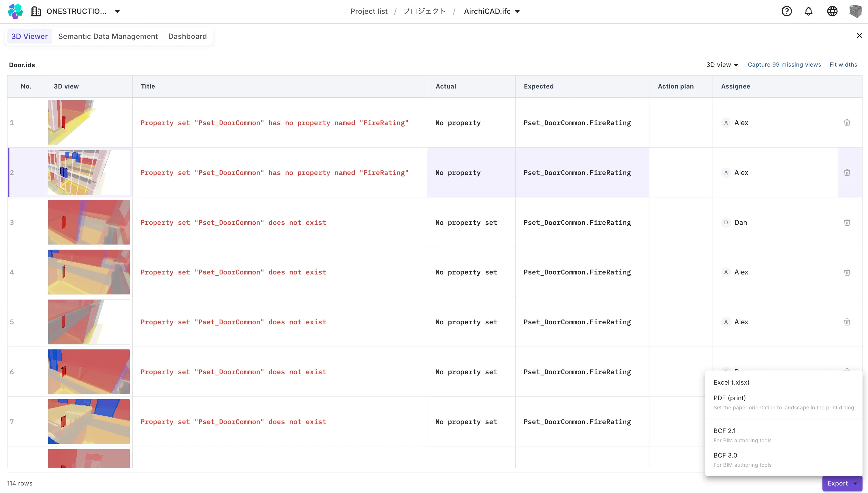The width and height of the screenshot is (868, 493).
Task: Delete row 5 using the trash icon
Action: point(847,322)
